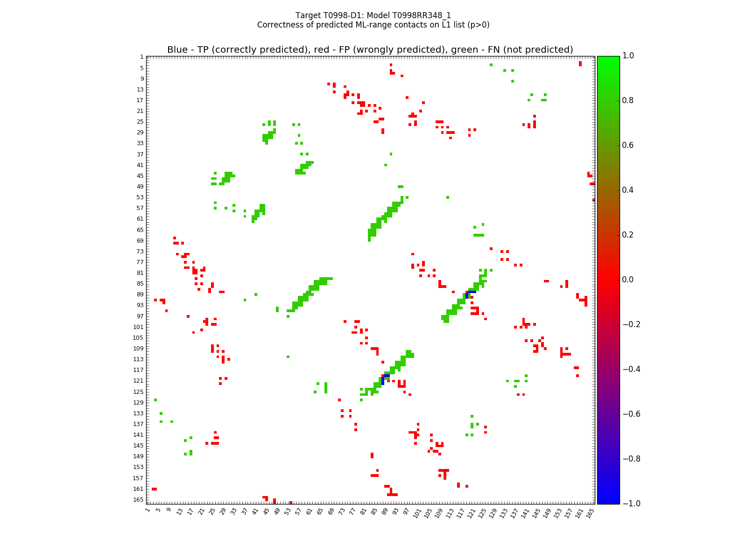Click the subtitle about predicted ML-range contacts
Viewport: 747px width, 560px height.
[x=373, y=25]
